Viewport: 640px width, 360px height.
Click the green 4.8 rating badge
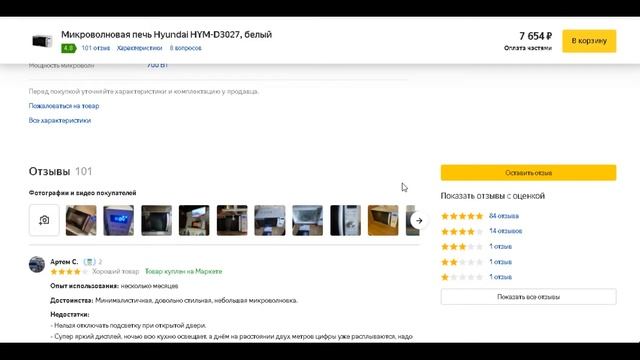[69, 48]
